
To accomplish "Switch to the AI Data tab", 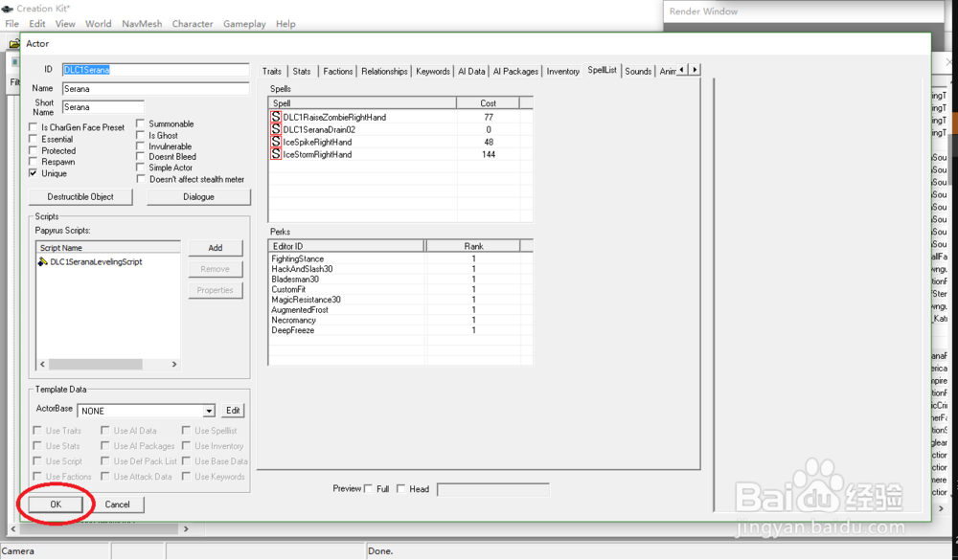I will (x=471, y=72).
